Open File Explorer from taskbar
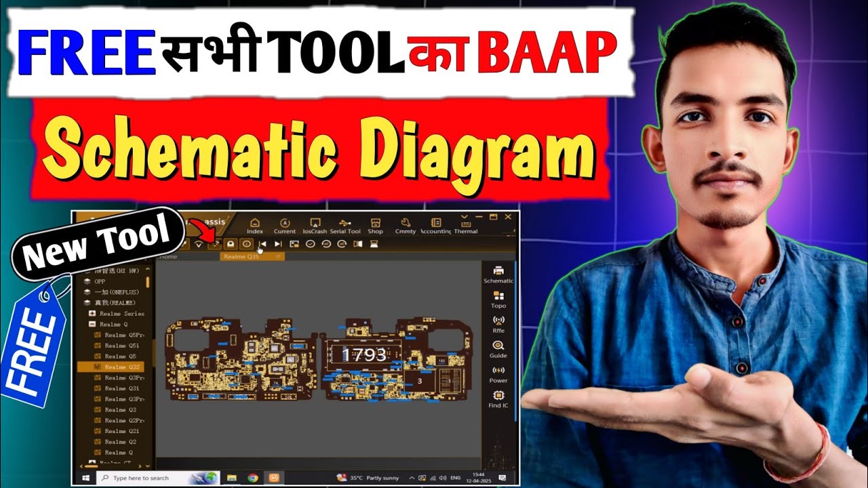Viewport: 868px width, 488px height. 232,478
